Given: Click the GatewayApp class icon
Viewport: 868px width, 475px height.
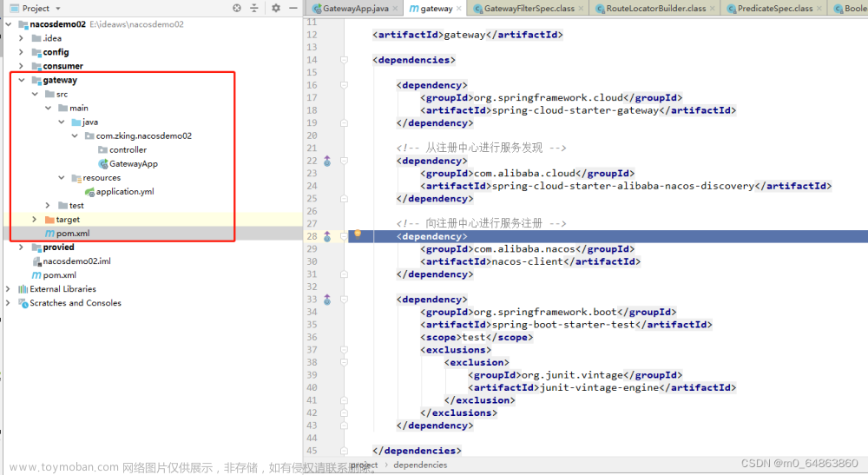Looking at the screenshot, I should pos(103,164).
